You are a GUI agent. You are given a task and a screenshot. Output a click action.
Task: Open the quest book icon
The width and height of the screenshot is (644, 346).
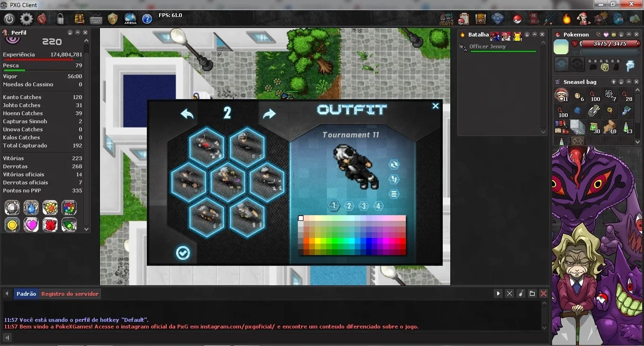[x=80, y=19]
